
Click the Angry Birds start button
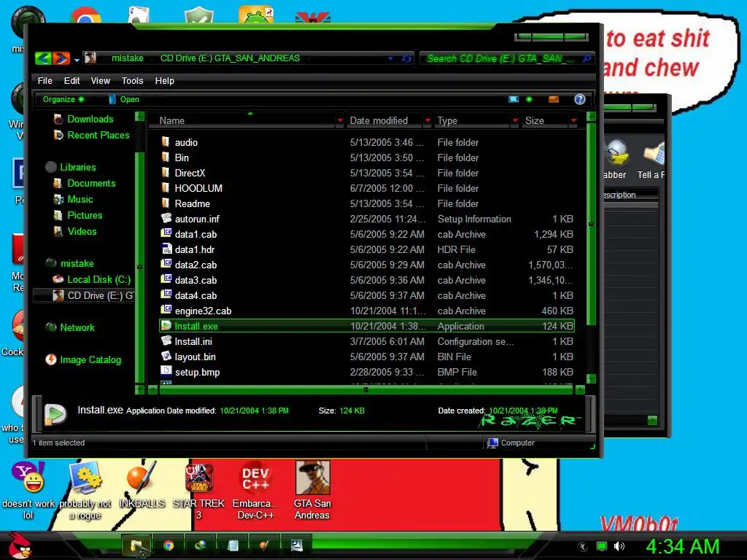point(19,545)
